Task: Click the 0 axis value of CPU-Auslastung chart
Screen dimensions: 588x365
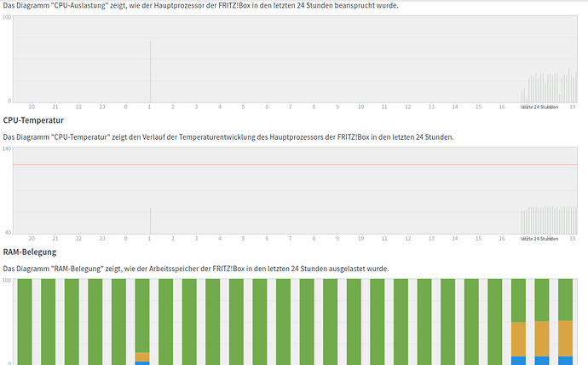Action: (9, 101)
